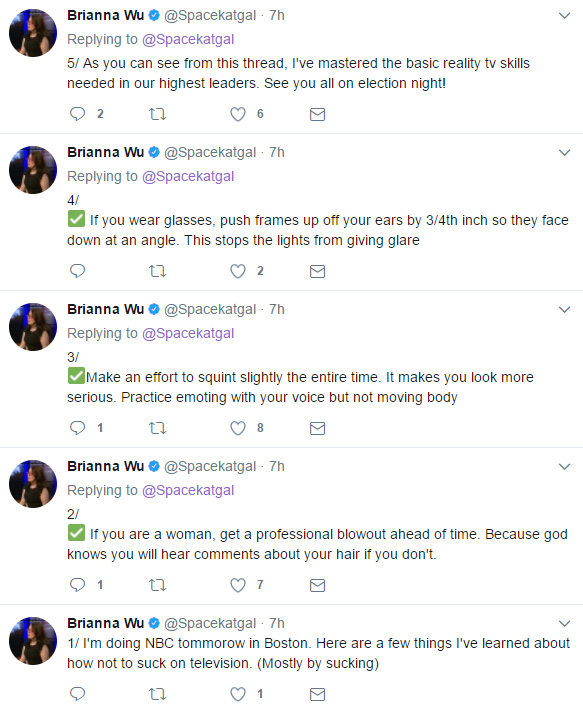Retweet the 5/ reality tv skills tweet
Viewport: 583px width, 710px height.
click(158, 114)
